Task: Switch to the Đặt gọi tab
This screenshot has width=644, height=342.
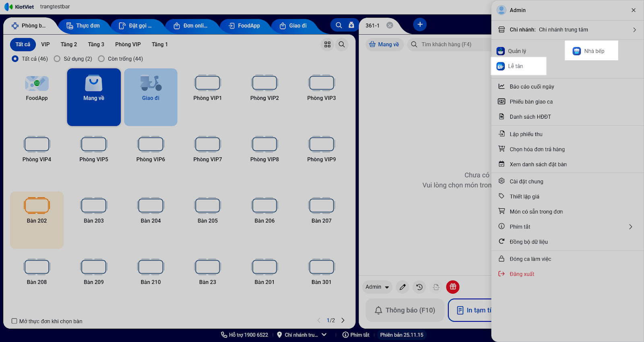Action: tap(135, 25)
